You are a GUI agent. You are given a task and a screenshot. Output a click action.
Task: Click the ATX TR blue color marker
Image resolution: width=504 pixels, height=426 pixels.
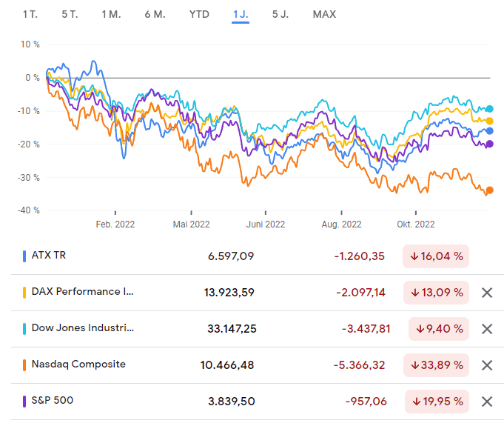click(x=24, y=256)
